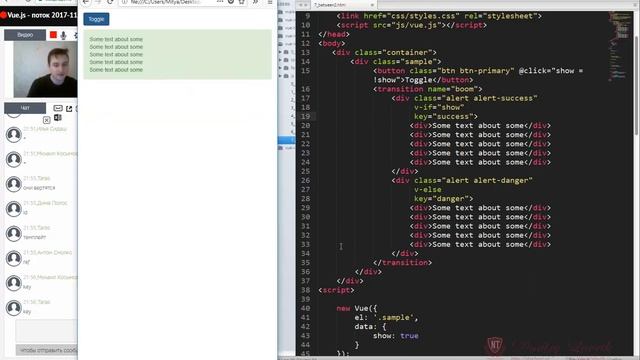
Task: Click the transition name="boom" line
Action: tap(428, 89)
